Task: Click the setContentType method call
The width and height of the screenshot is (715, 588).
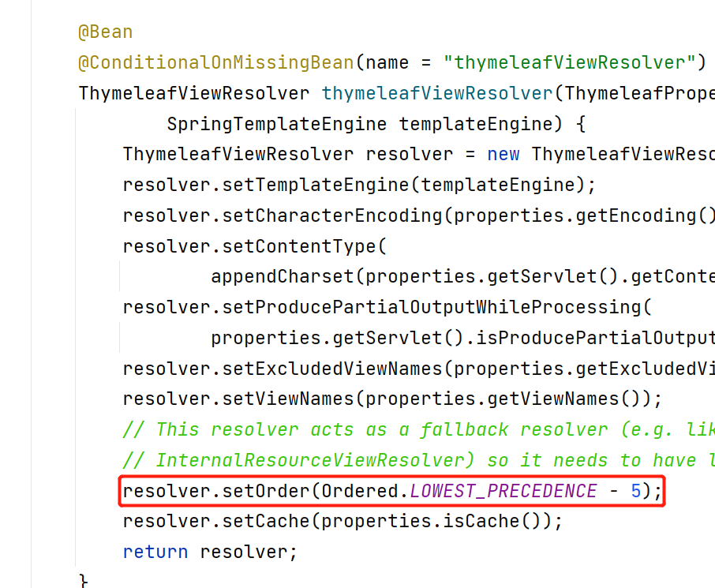Action: [298, 247]
